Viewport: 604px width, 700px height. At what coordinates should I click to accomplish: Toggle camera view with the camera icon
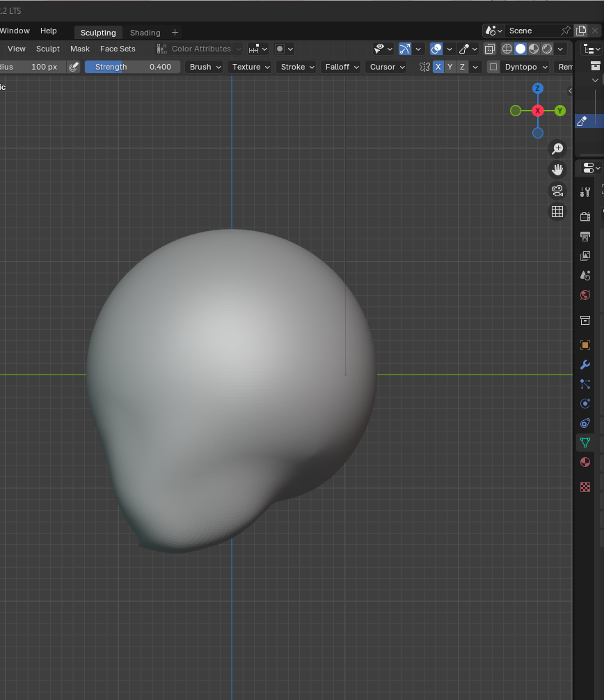(557, 191)
